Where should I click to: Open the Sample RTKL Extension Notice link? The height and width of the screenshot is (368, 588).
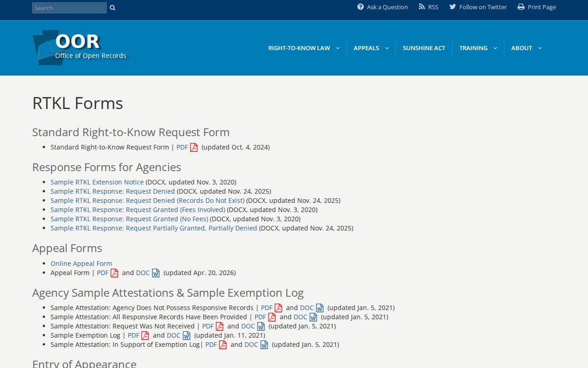click(x=97, y=182)
